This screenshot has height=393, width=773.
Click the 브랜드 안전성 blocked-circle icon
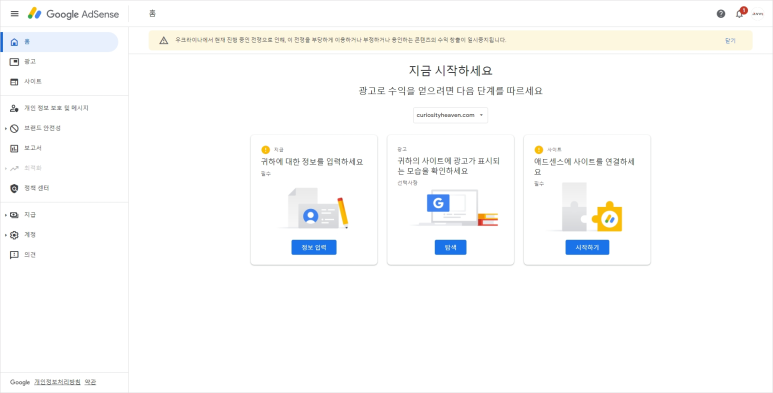[x=14, y=128]
